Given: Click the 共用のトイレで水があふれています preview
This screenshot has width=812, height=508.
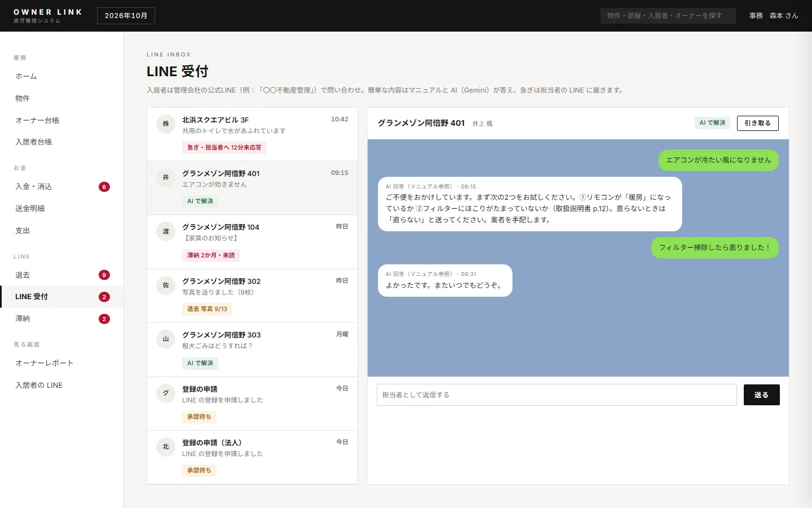Looking at the screenshot, I should tap(234, 131).
